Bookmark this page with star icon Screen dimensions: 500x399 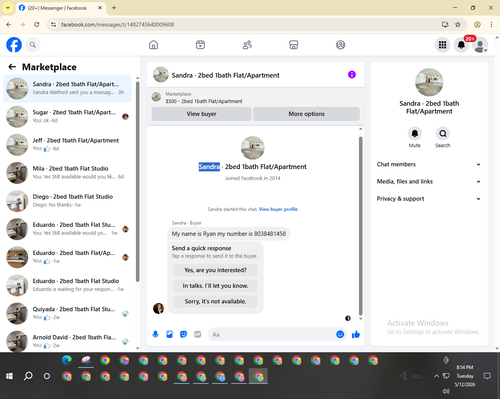pyautogui.click(x=458, y=24)
